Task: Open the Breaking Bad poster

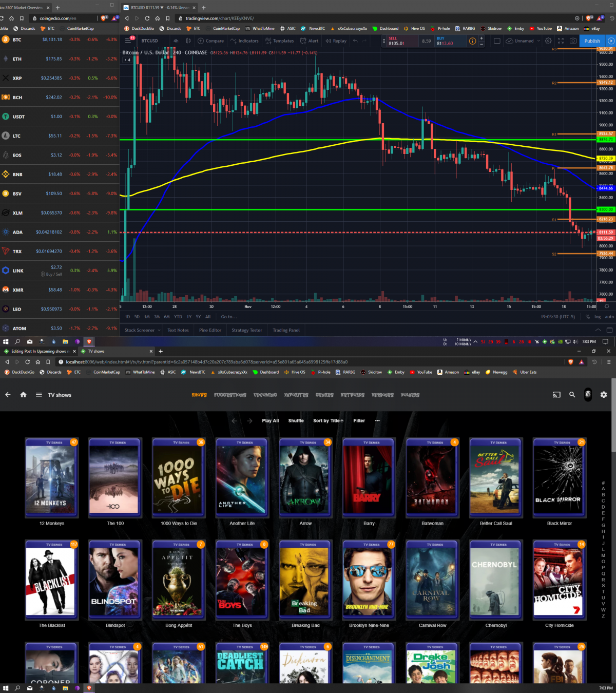Action: point(305,579)
